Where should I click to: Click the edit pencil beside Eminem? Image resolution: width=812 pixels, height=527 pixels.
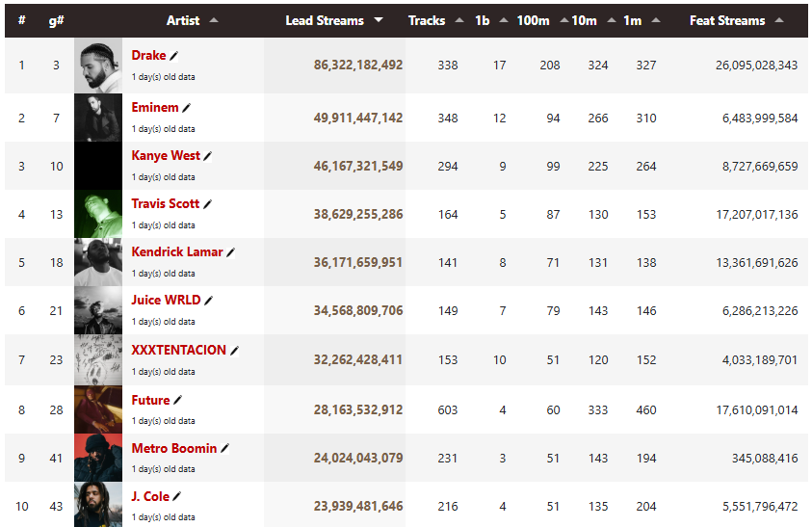[187, 108]
